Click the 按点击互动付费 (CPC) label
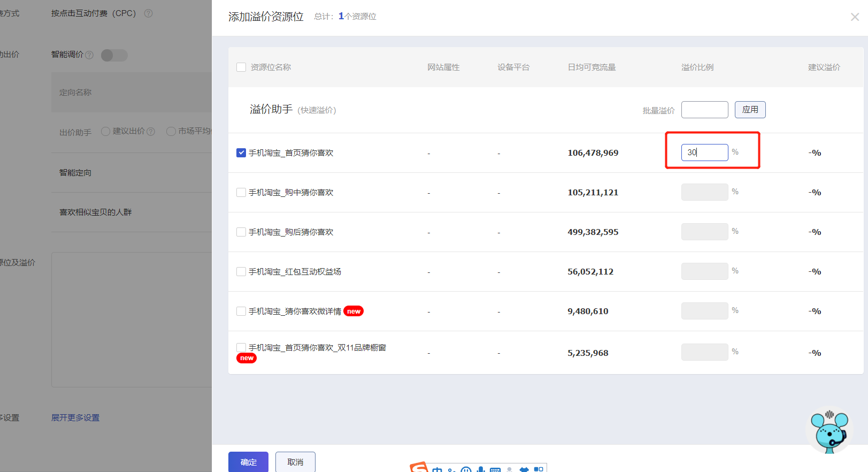The width and height of the screenshot is (868, 472). pyautogui.click(x=94, y=13)
